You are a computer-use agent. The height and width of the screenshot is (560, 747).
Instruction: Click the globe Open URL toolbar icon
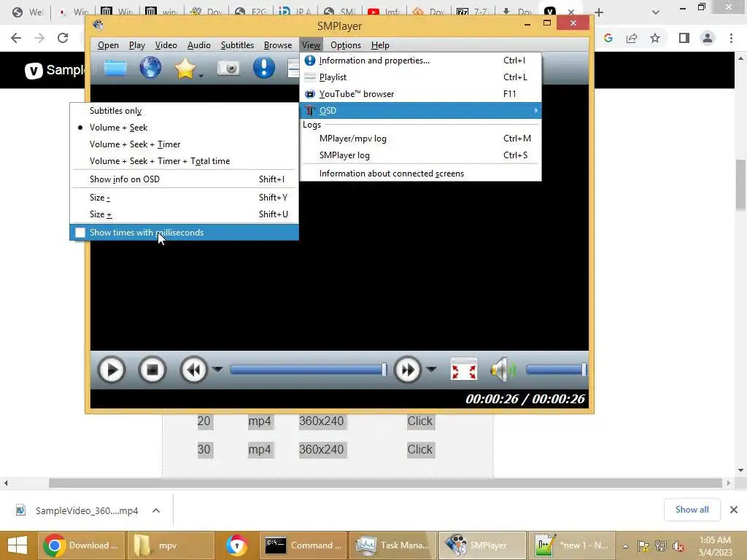coord(150,68)
